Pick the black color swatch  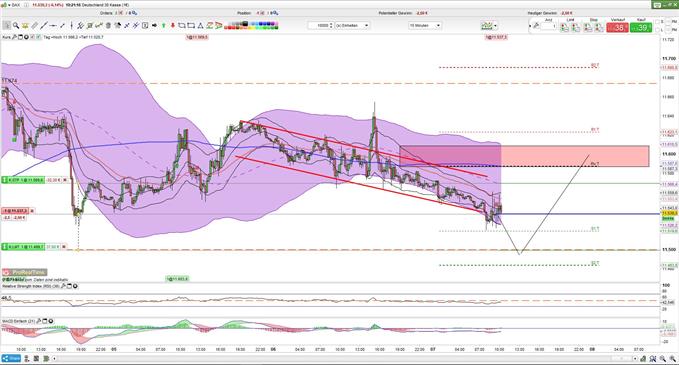click(245, 24)
